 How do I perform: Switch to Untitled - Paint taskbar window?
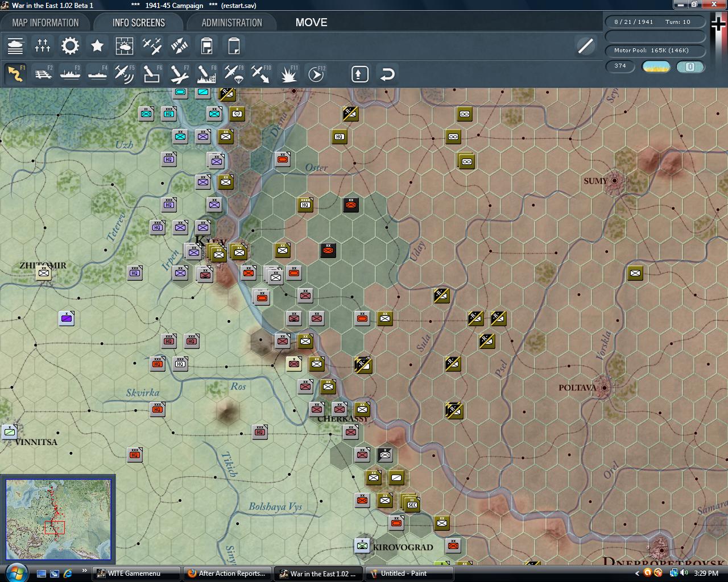coord(409,573)
